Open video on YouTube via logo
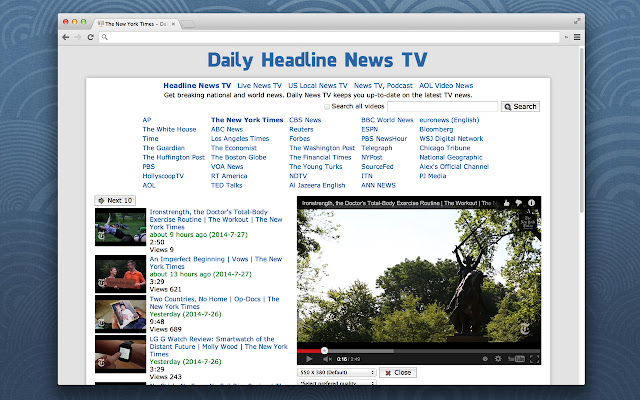640x400 pixels. [x=516, y=359]
